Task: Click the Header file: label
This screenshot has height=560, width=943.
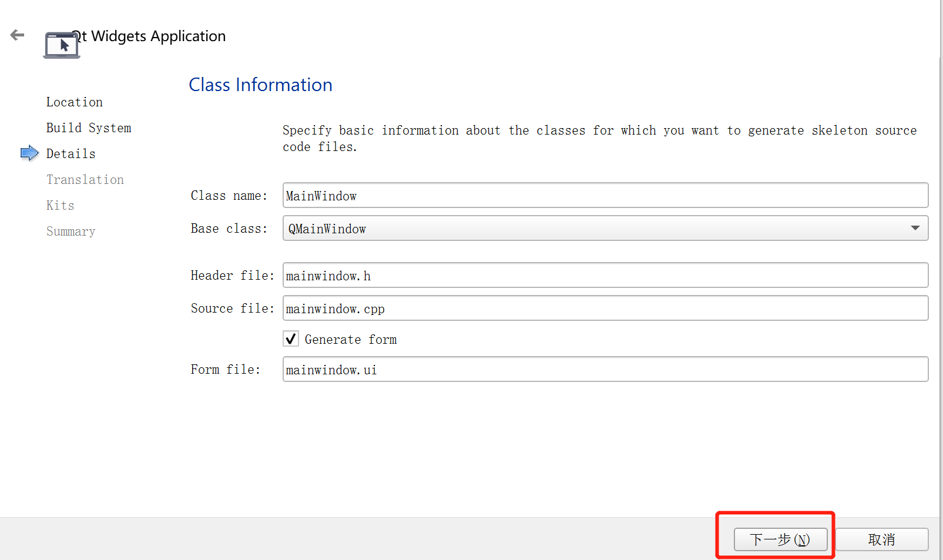Action: click(233, 276)
